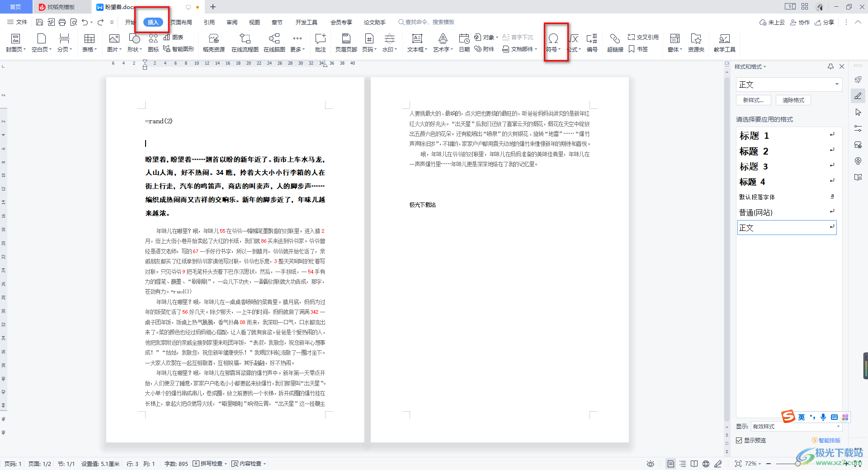
Task: Click 清除格式 button
Action: point(793,100)
